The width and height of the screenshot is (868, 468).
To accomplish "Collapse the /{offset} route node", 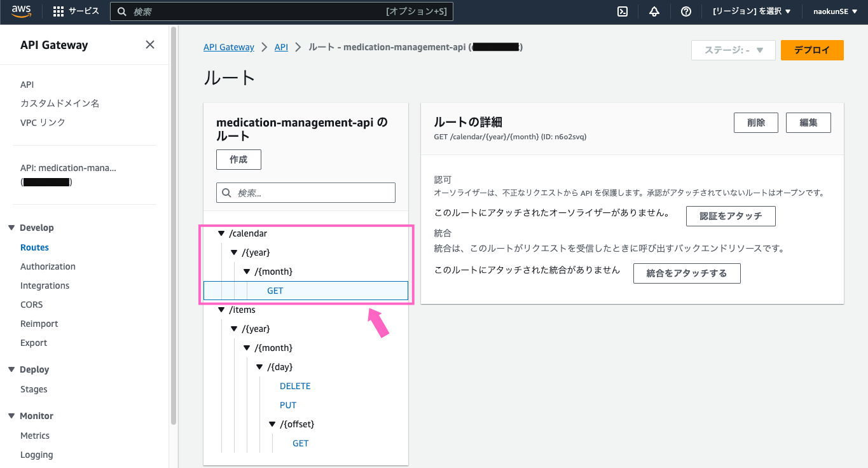I will 272,424.
